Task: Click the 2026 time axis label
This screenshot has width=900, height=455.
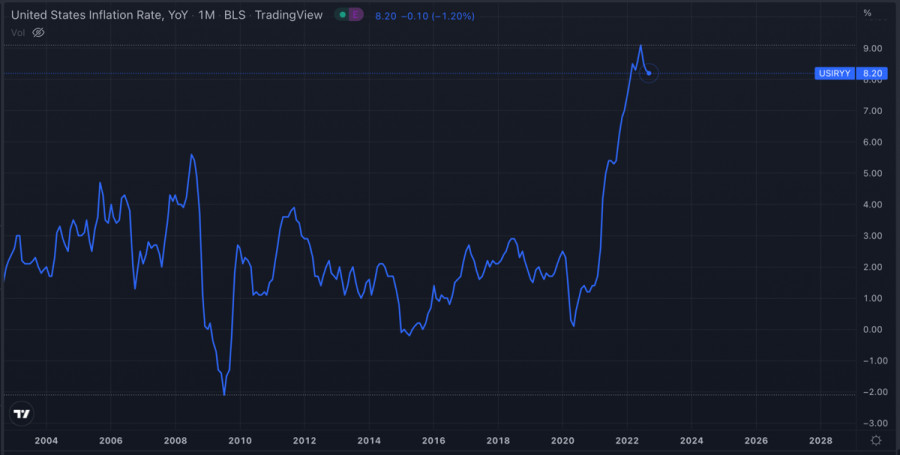Action: click(756, 441)
